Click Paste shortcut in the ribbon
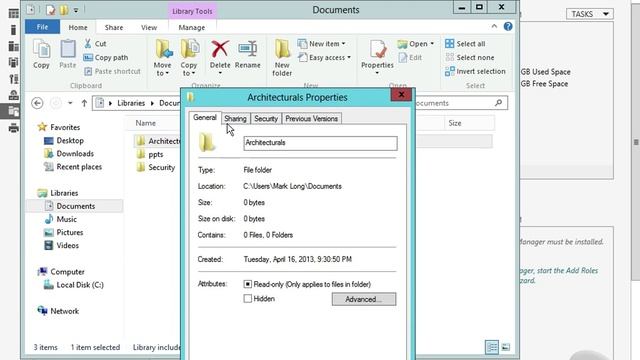Viewport: 640px width, 360px height. coord(112,71)
